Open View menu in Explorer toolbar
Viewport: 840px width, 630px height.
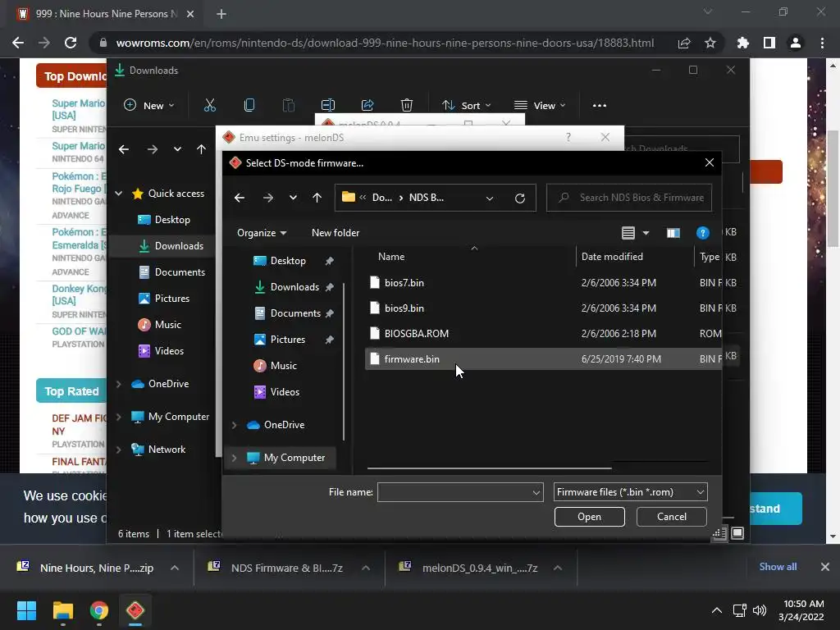pyautogui.click(x=540, y=106)
